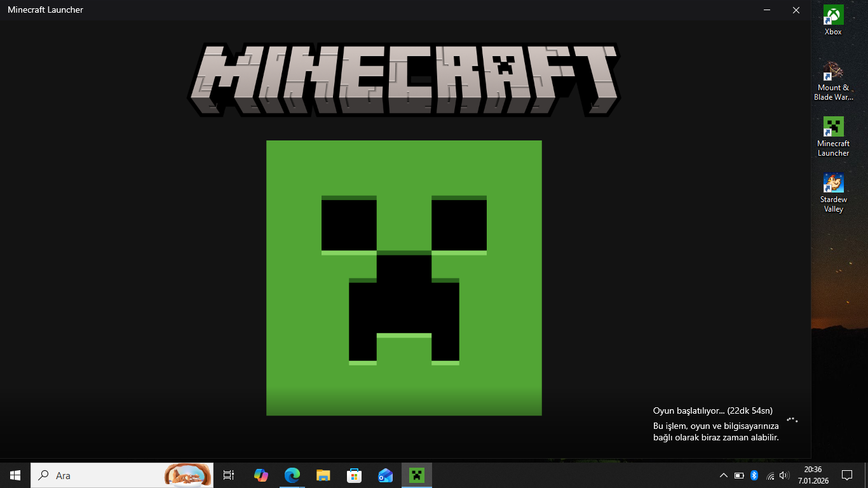This screenshot has width=868, height=488.
Task: Open the Bluetooth tray icon
Action: point(754,475)
